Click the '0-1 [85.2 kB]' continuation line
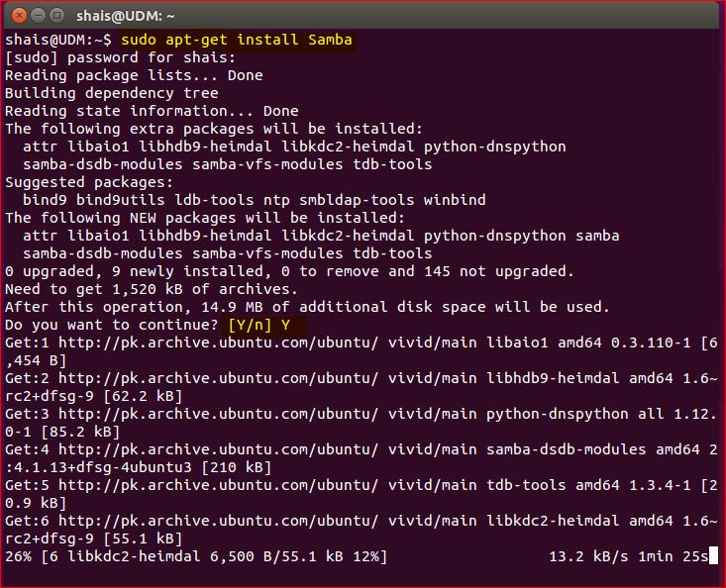 coord(62,433)
